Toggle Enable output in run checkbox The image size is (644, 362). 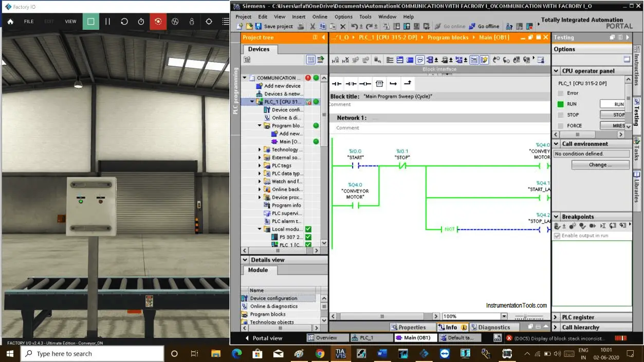[557, 236]
